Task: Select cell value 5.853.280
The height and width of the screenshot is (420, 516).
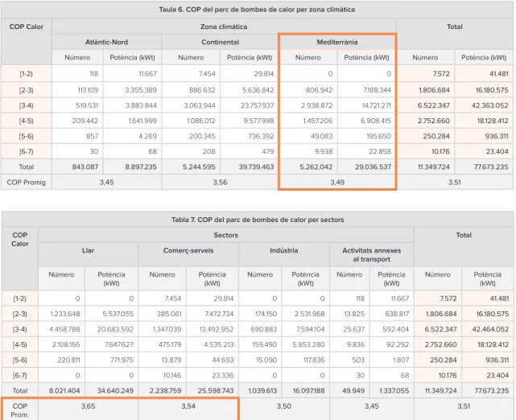Action: click(x=308, y=344)
